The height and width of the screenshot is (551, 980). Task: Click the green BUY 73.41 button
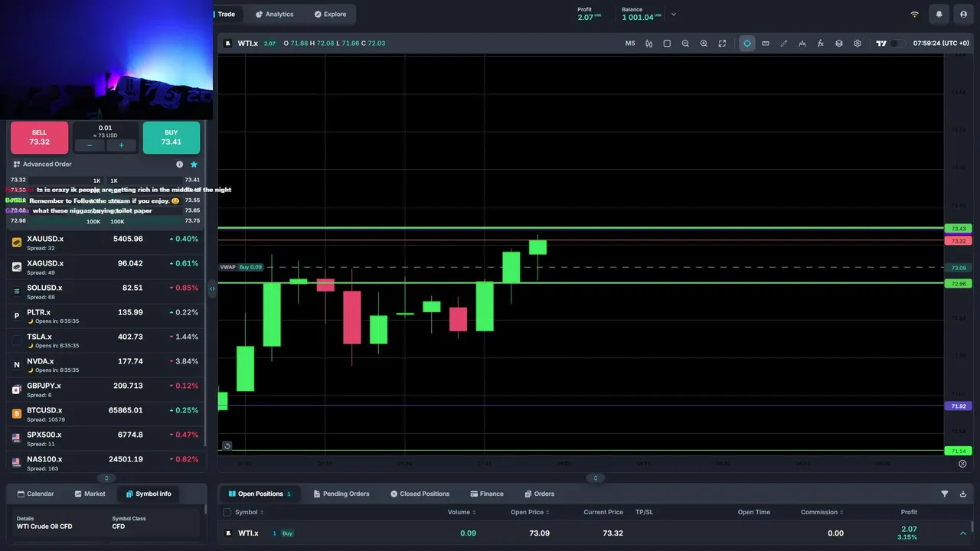(x=171, y=138)
